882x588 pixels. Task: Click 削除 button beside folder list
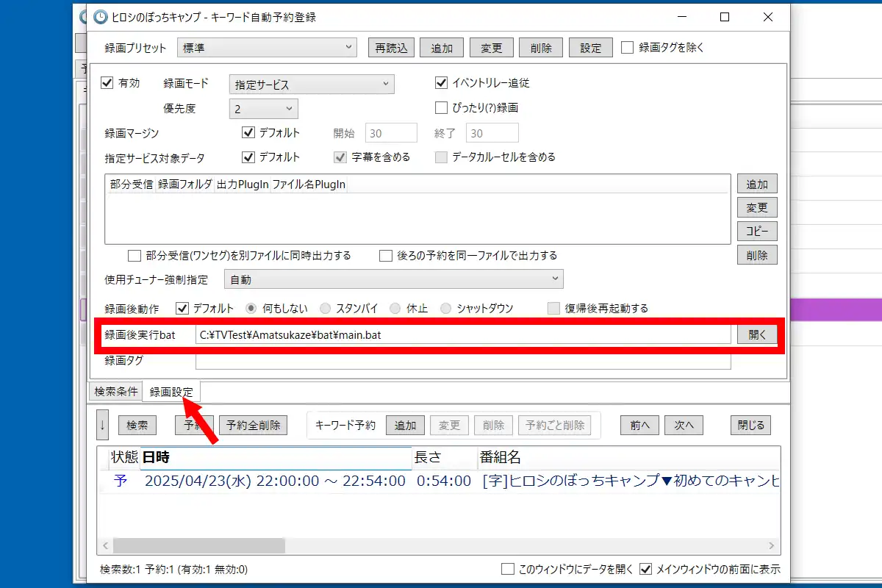757,255
